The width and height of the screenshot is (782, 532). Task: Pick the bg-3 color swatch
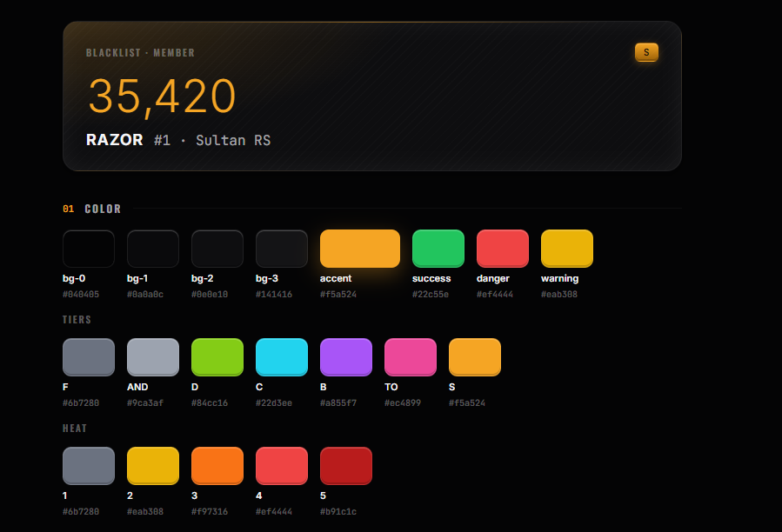click(282, 249)
